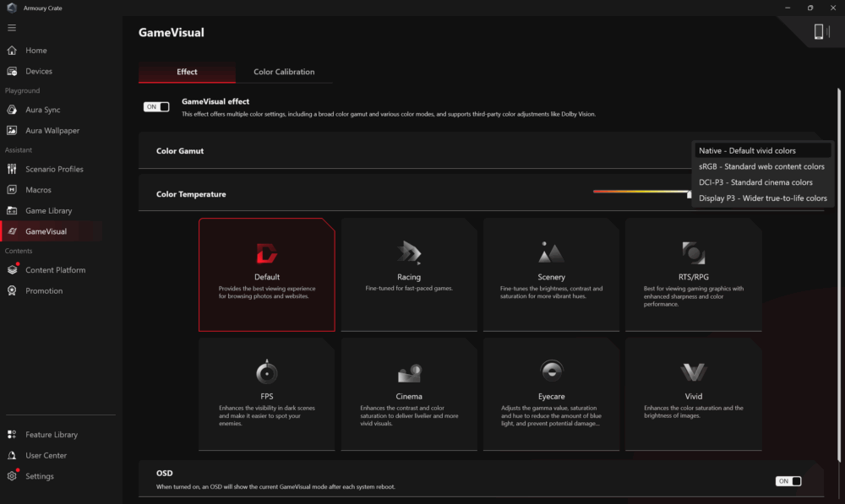The height and width of the screenshot is (504, 845).
Task: Open Game Library sidebar label
Action: pyautogui.click(x=48, y=210)
